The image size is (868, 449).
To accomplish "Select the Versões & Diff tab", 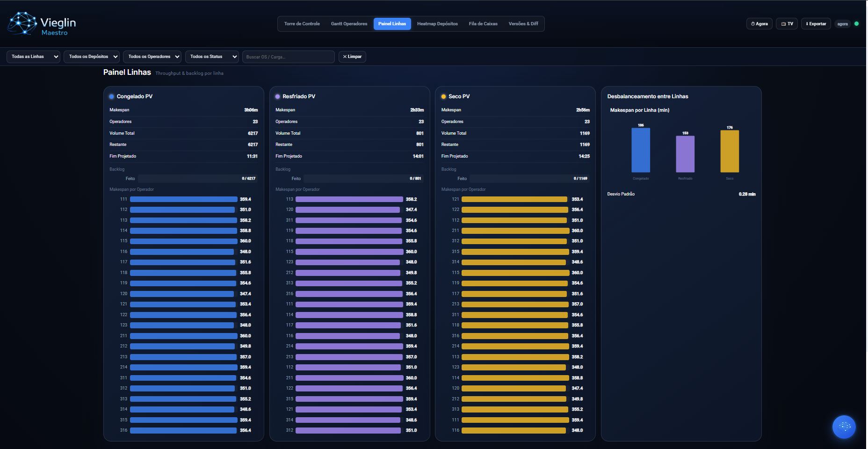I will pyautogui.click(x=523, y=24).
